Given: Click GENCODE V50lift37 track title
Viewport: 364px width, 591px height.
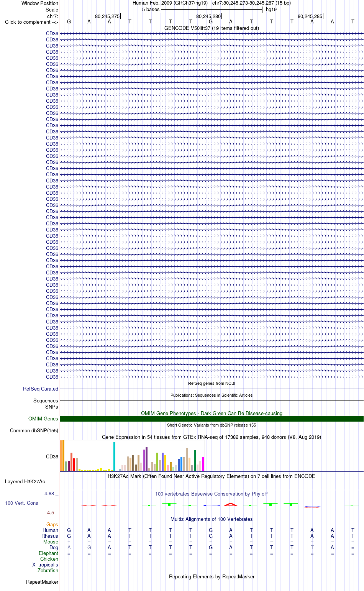Looking at the screenshot, I should pyautogui.click(x=212, y=28).
